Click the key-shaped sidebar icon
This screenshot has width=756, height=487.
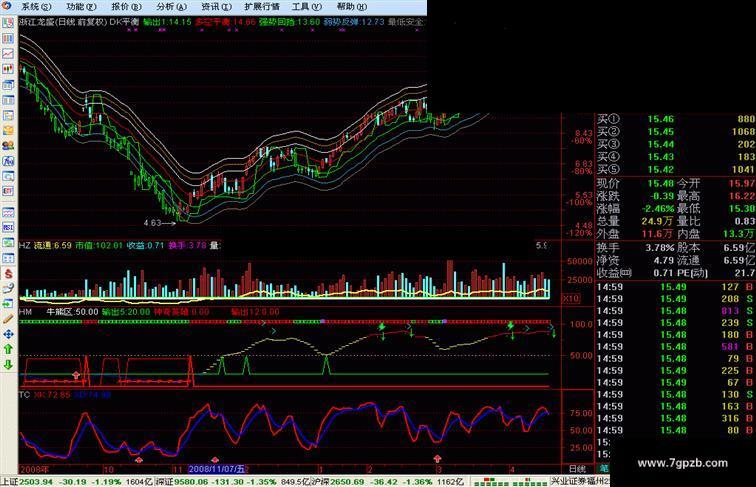[x=8, y=288]
